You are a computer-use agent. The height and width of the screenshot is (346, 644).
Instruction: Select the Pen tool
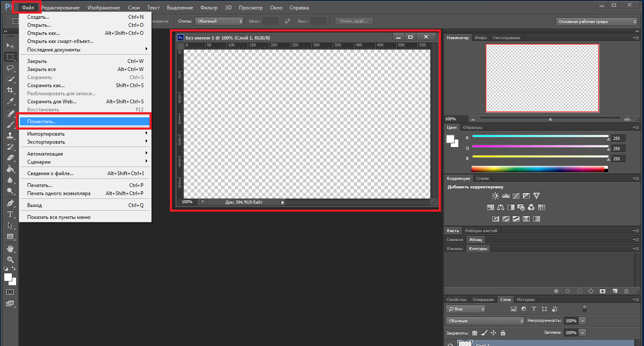click(x=10, y=203)
